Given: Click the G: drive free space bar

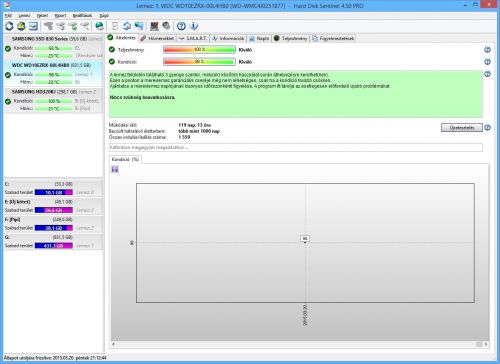Looking at the screenshot, I should 54,246.
